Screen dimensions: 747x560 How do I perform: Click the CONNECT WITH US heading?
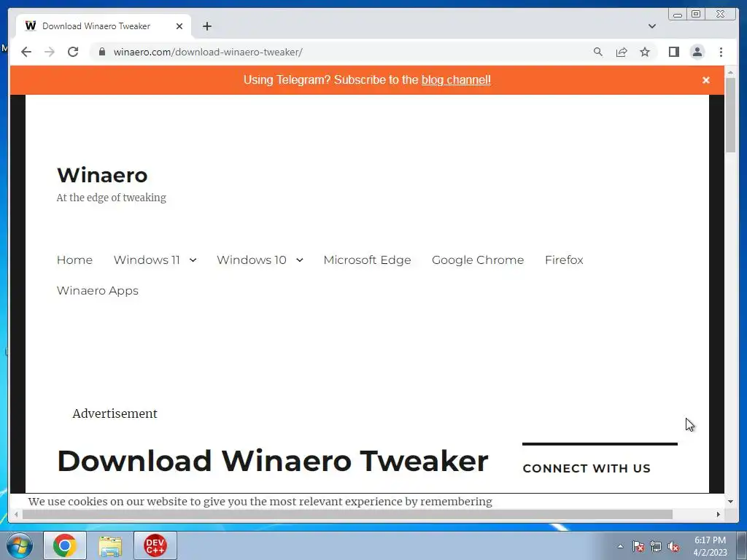[x=587, y=469]
